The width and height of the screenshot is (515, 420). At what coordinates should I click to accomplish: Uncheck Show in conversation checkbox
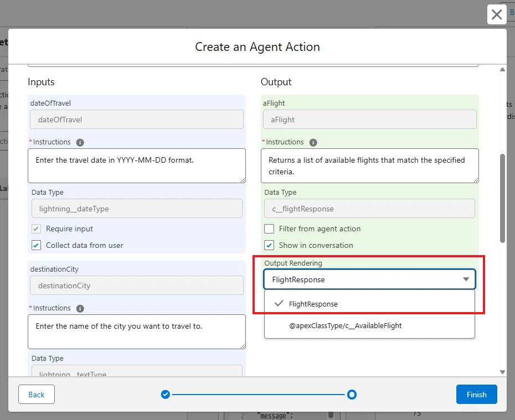(269, 245)
